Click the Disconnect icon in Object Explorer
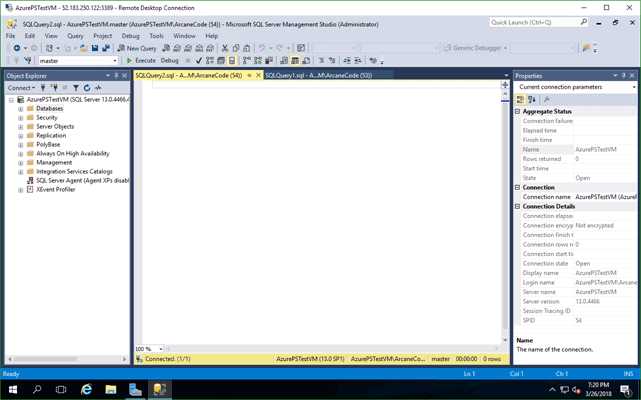This screenshot has height=400, width=641. click(54, 88)
